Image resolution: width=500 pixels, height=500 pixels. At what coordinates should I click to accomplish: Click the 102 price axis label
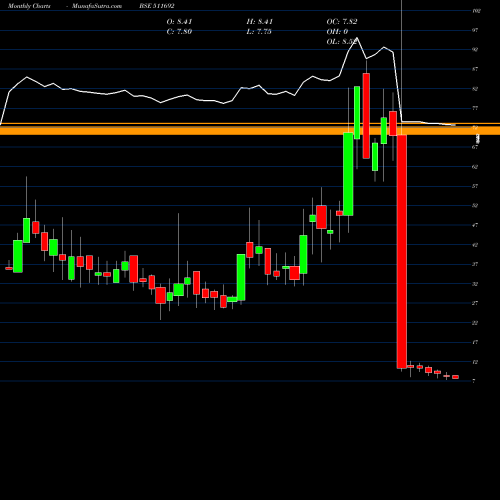pyautogui.click(x=476, y=11)
